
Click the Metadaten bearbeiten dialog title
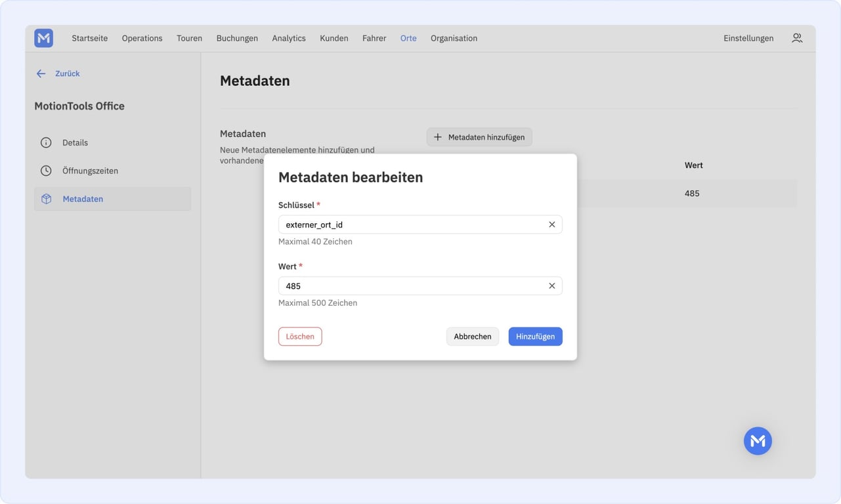point(351,177)
